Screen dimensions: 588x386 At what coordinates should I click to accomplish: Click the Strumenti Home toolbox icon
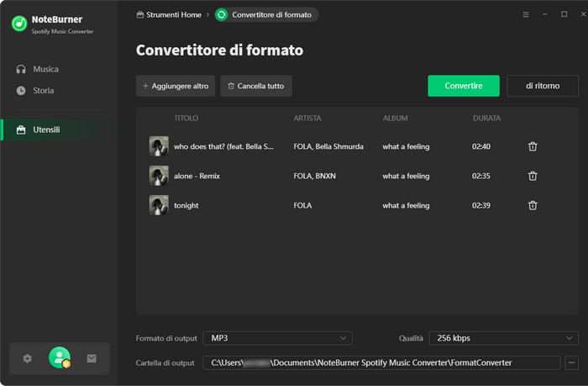(140, 14)
